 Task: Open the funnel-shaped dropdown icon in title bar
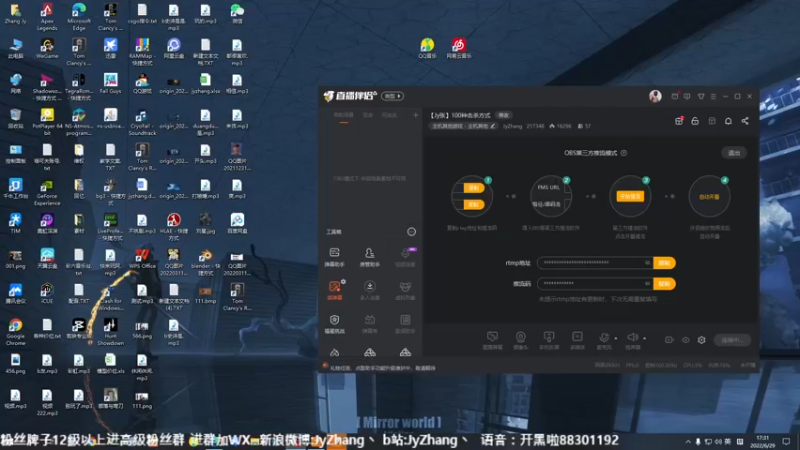(701, 96)
